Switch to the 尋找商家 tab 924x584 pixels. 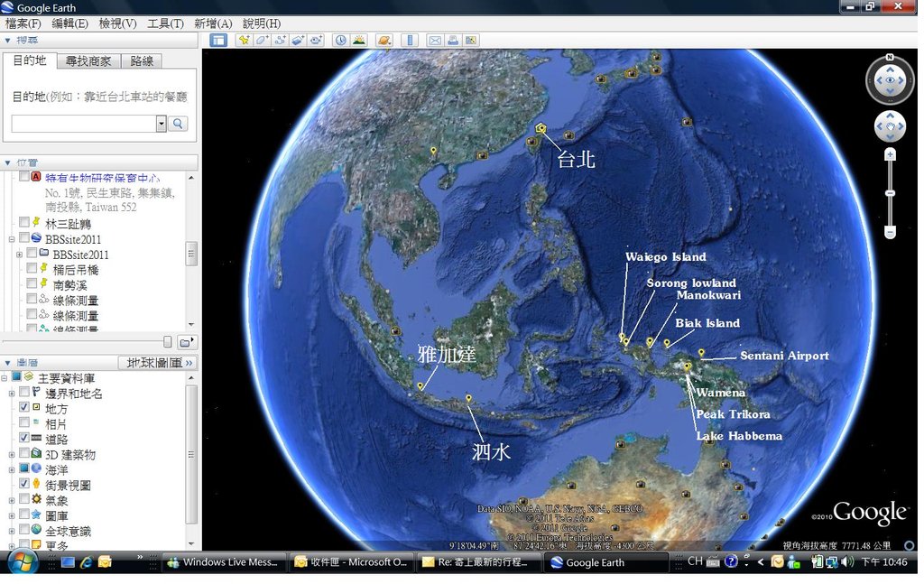coord(88,60)
